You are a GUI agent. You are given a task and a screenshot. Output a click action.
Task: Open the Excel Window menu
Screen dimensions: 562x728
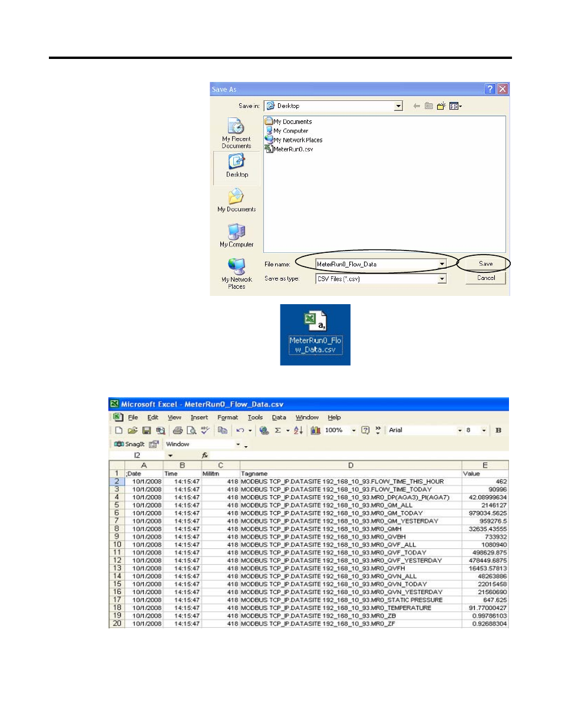[307, 417]
